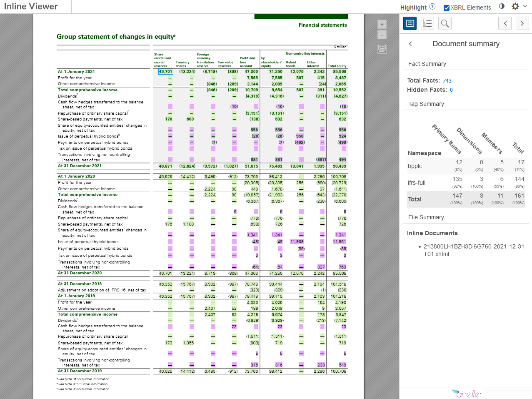Select bp shareholders' equity 75,463 fact
The image size is (532, 399).
(276, 166)
